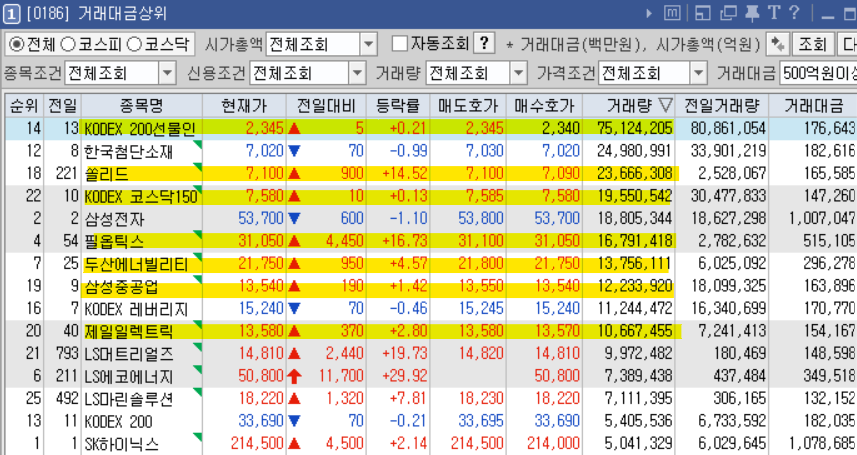Screen dimensions: 857x455
Task: Open the 거래대금 combo box showing 500억원이상
Action: pyautogui.click(x=818, y=73)
